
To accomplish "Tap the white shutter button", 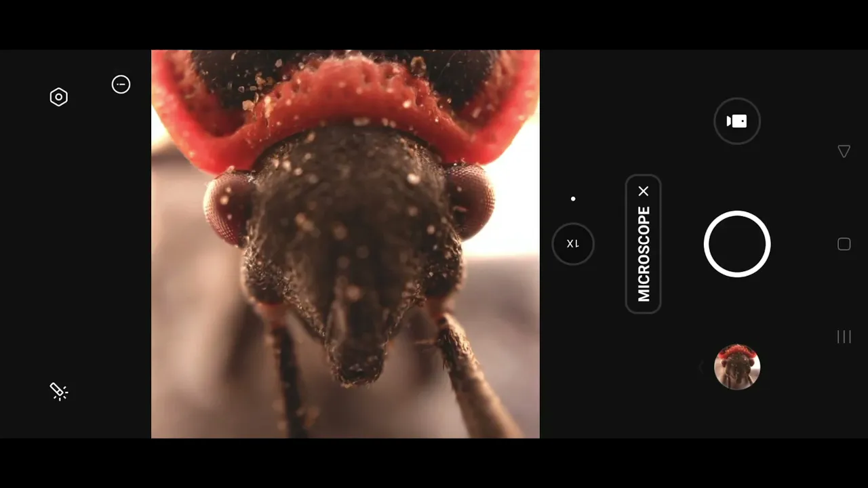I will pos(737,244).
